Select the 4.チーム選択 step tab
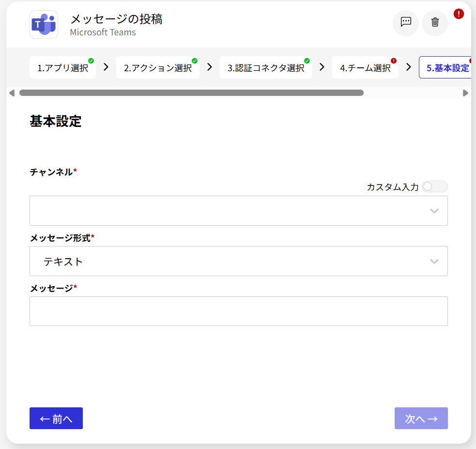This screenshot has width=476, height=449. [x=365, y=68]
